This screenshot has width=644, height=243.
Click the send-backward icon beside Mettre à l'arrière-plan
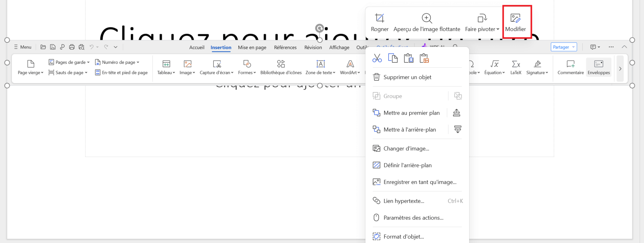pos(458,129)
